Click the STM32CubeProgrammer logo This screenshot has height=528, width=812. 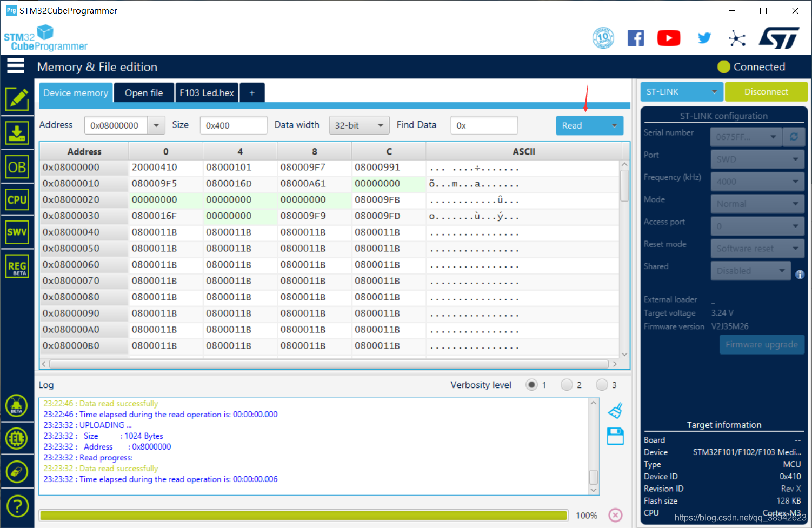(x=45, y=38)
